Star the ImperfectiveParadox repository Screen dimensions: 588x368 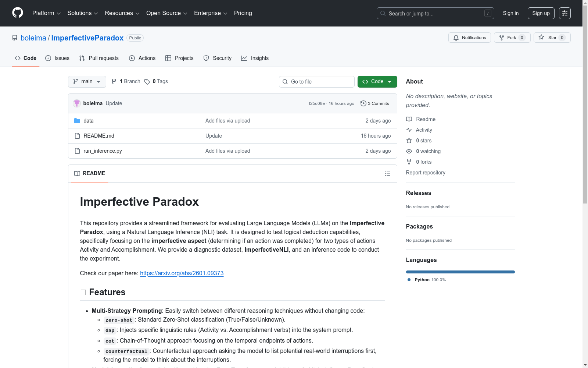552,38
